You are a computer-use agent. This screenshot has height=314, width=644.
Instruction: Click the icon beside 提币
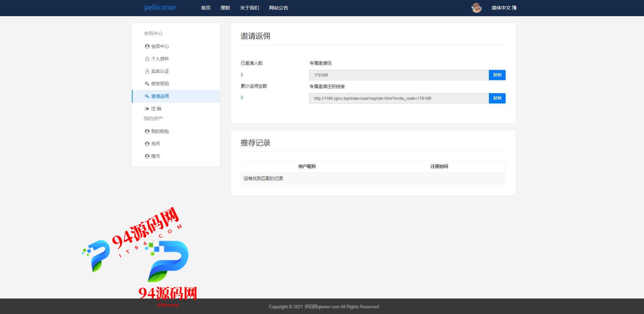[x=147, y=156]
